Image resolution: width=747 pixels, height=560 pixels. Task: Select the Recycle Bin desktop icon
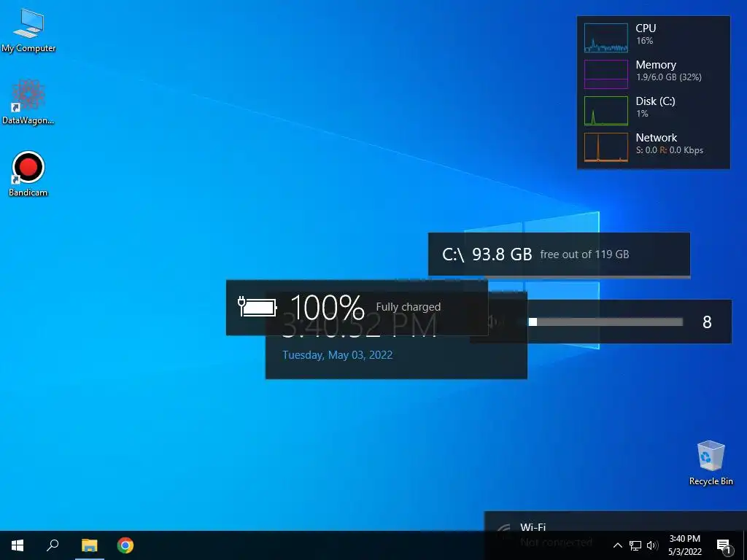click(711, 463)
